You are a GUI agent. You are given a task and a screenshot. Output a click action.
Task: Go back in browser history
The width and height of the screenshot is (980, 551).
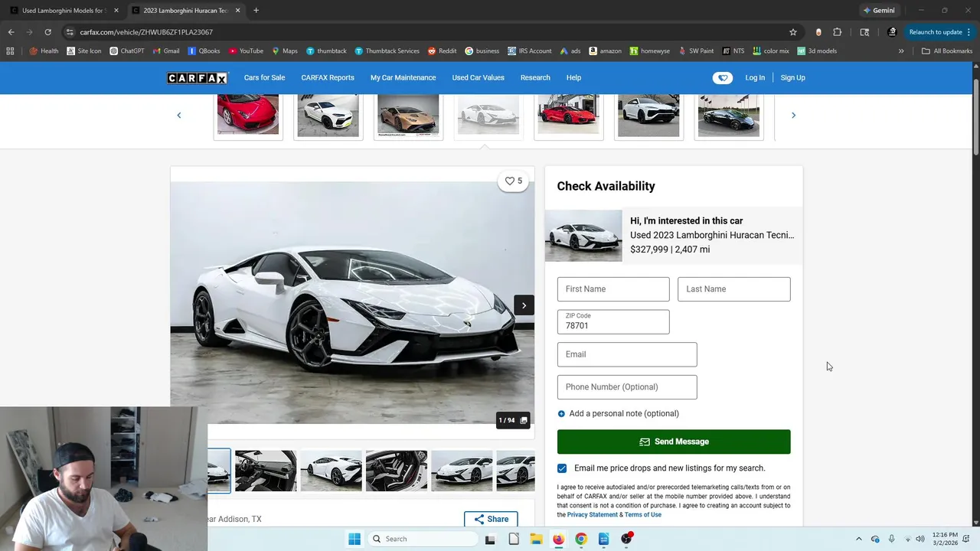point(11,32)
